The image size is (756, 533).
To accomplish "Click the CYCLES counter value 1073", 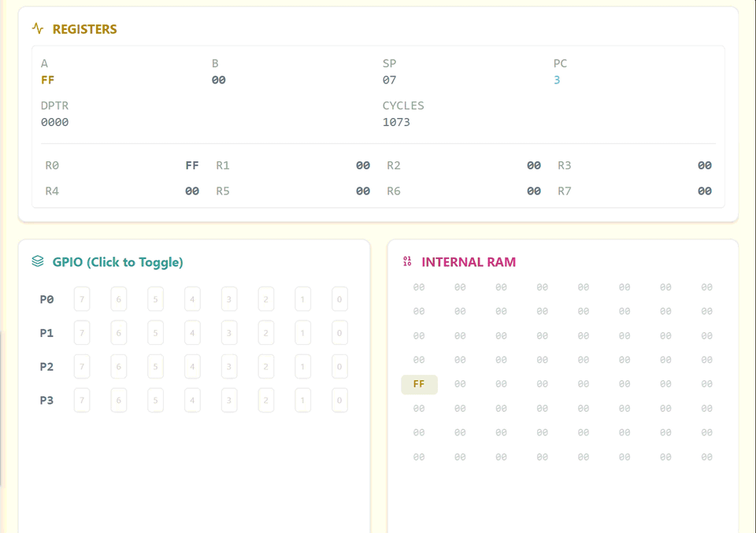I will tap(396, 123).
